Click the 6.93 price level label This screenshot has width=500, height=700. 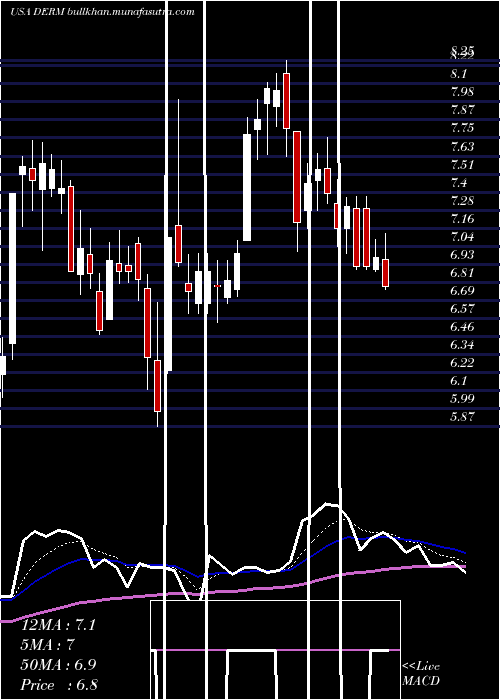click(462, 254)
